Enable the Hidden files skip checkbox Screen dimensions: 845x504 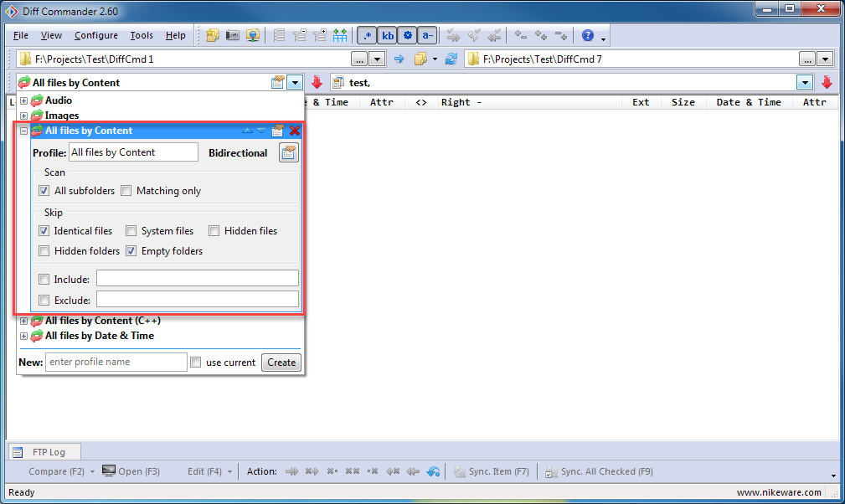coord(214,231)
